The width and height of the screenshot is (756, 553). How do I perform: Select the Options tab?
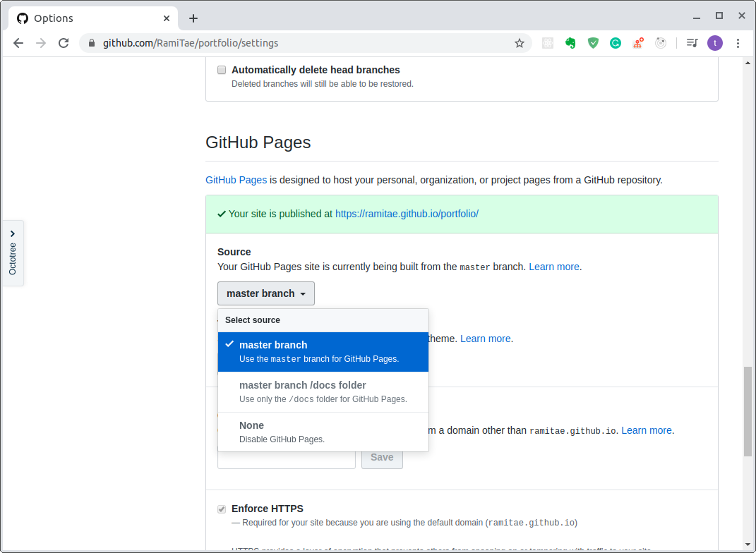click(94, 18)
